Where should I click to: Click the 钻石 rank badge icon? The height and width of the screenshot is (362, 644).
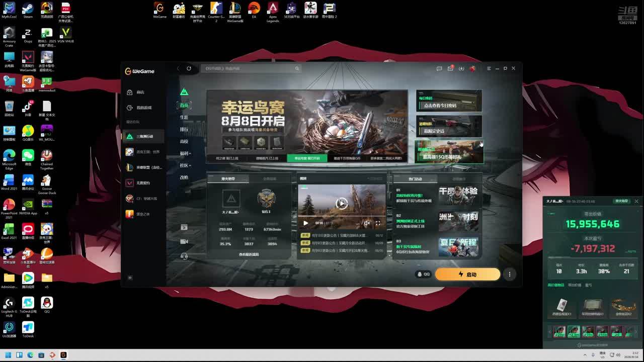click(x=266, y=199)
